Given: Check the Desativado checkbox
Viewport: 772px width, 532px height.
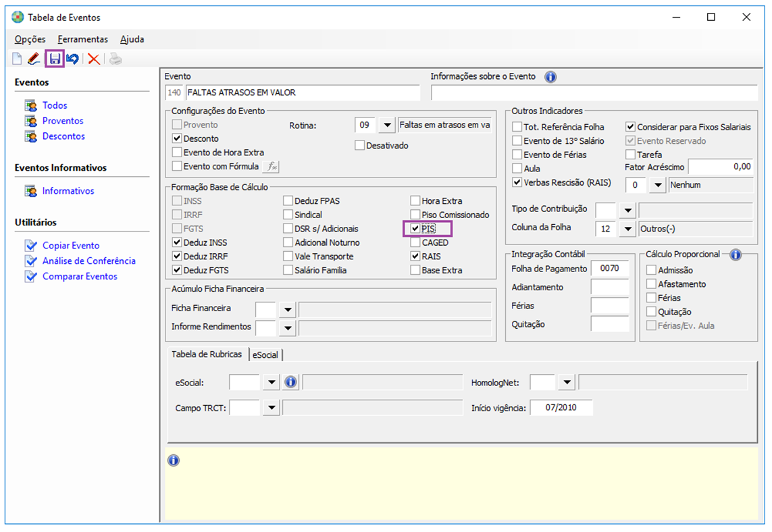Looking at the screenshot, I should click(360, 146).
